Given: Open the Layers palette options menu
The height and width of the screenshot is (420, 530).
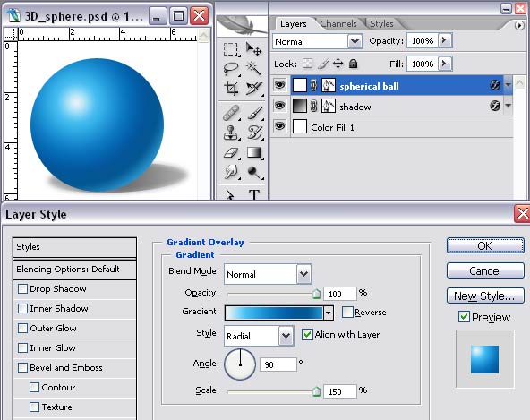Looking at the screenshot, I should 519,25.
